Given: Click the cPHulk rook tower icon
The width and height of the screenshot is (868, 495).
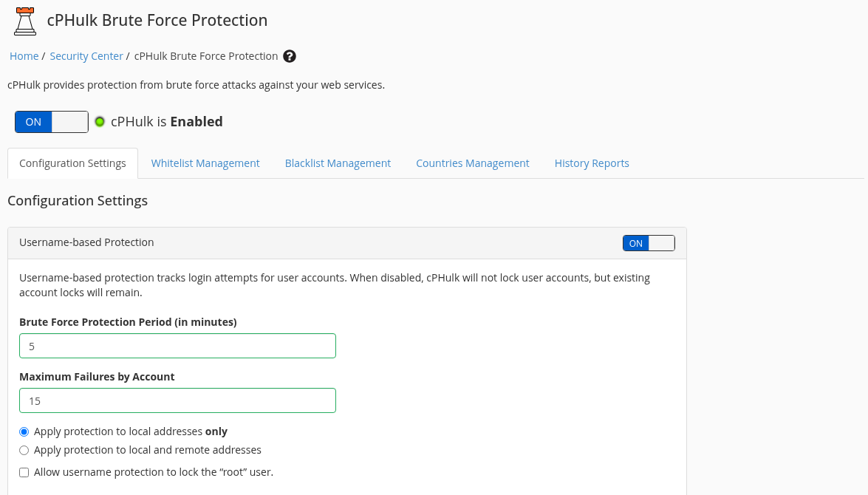Looking at the screenshot, I should pyautogui.click(x=25, y=21).
